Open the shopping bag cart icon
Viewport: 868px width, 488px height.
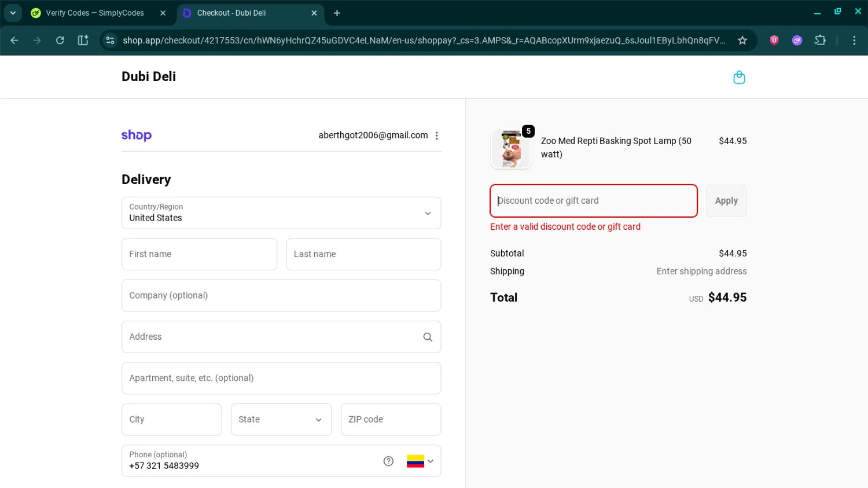(739, 77)
